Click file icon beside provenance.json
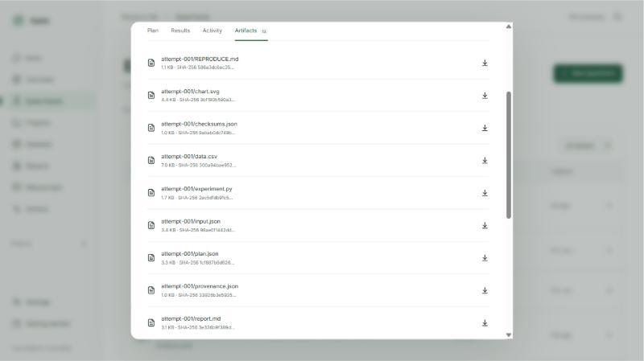The width and height of the screenshot is (644, 361). pyautogui.click(x=151, y=290)
